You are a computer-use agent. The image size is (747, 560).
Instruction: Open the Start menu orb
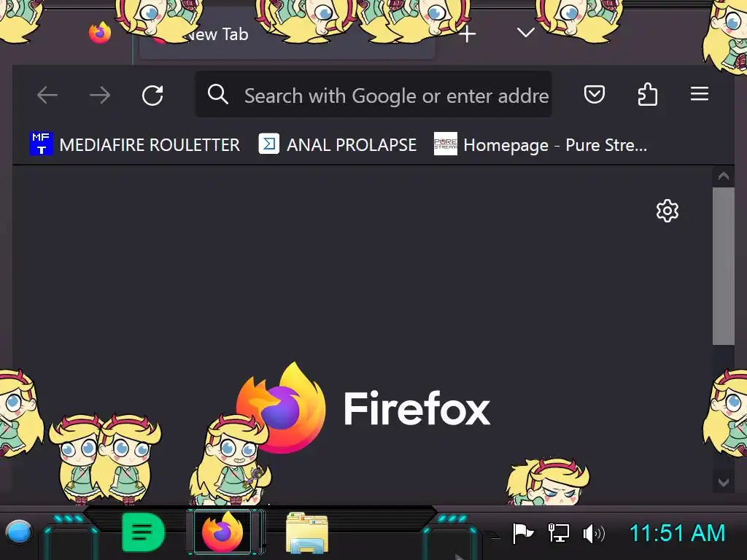(18, 532)
